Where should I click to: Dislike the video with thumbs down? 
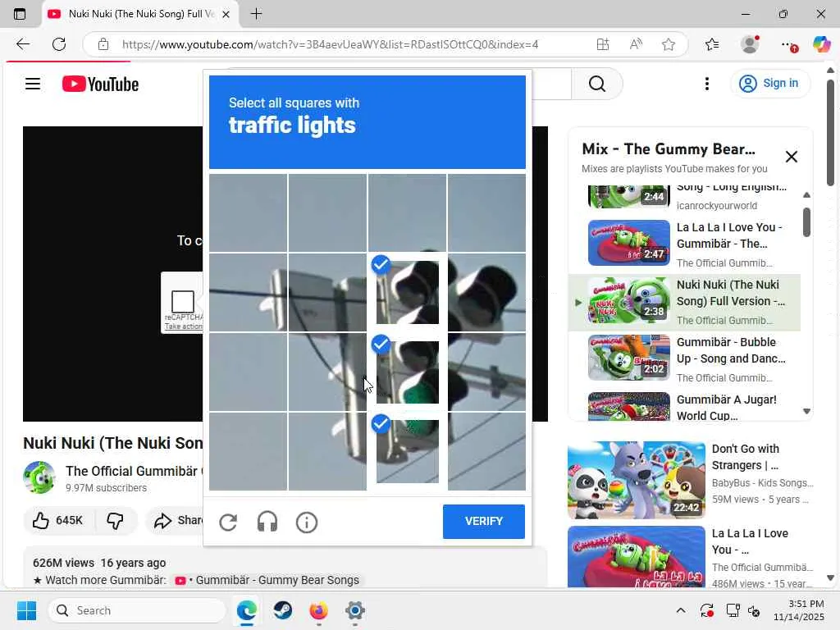pyautogui.click(x=115, y=520)
